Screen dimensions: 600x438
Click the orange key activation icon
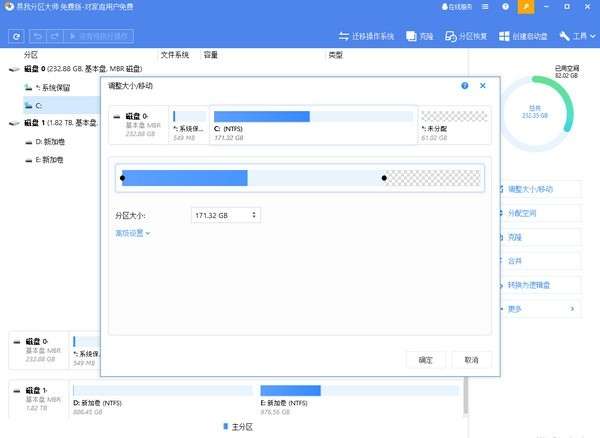click(x=526, y=7)
